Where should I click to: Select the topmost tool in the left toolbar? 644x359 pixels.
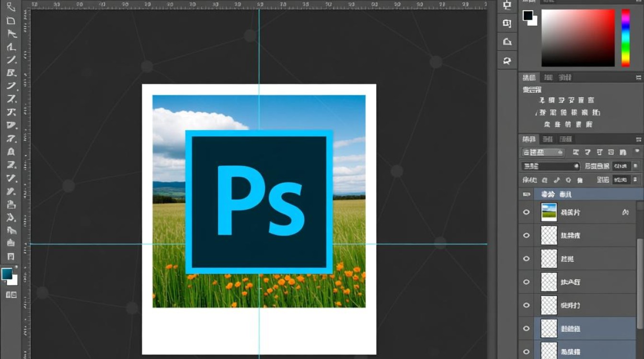point(11,8)
